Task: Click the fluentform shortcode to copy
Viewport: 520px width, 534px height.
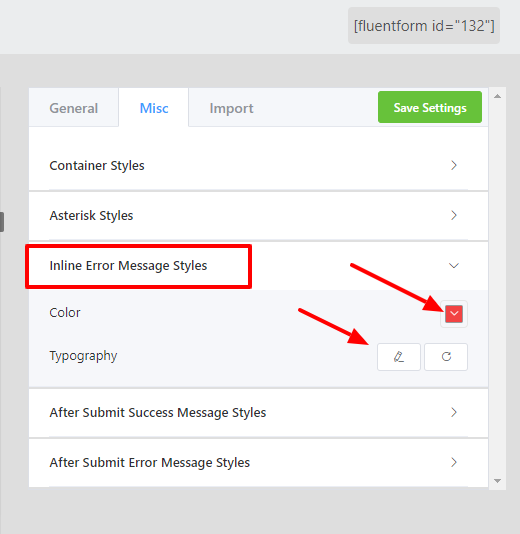Action: click(x=424, y=26)
